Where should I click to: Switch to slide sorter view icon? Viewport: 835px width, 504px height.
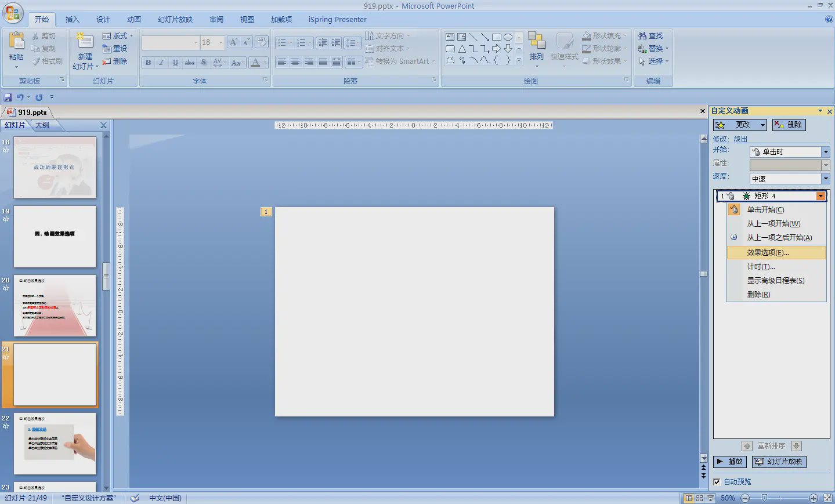[x=699, y=498]
